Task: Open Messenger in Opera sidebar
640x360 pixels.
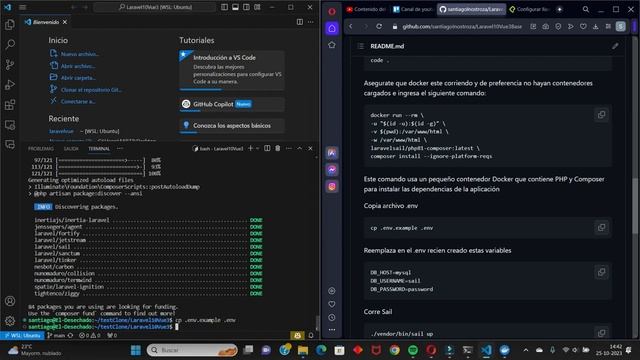Action: 332,169
